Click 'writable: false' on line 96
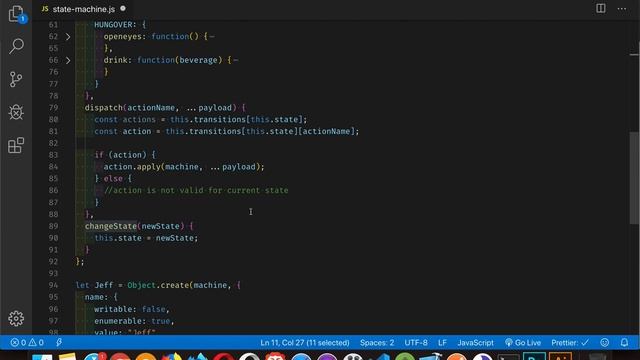 point(131,309)
